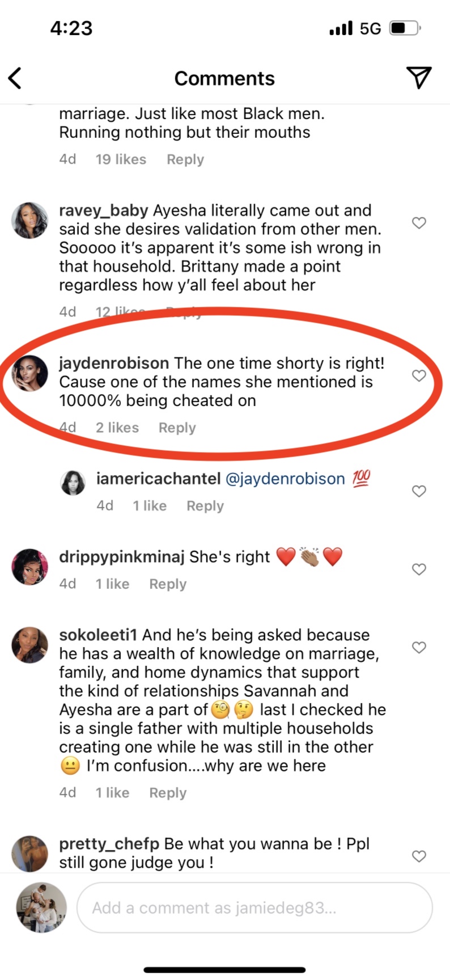Like ravey_baby's comment with the heart
Viewport: 450px width, 980px height.
[x=419, y=223]
